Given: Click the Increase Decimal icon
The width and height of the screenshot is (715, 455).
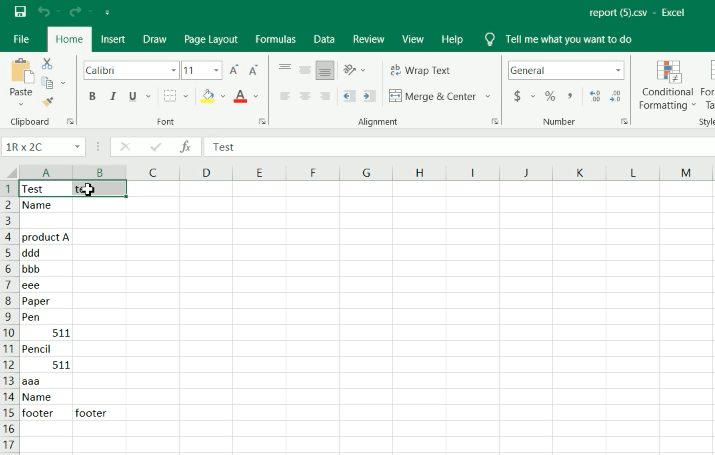Looking at the screenshot, I should pos(595,96).
